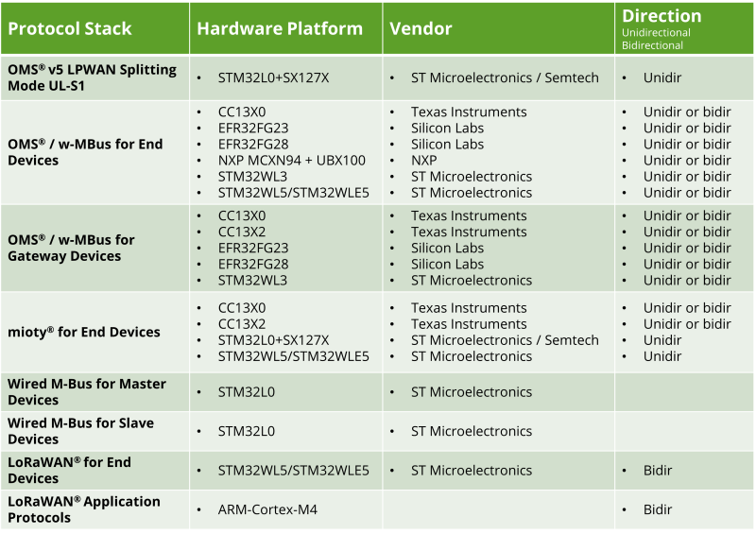Click "ST Microelectronics" in Wired M-Bus Slave row
Viewport: 756px width, 534px height.
pos(472,431)
